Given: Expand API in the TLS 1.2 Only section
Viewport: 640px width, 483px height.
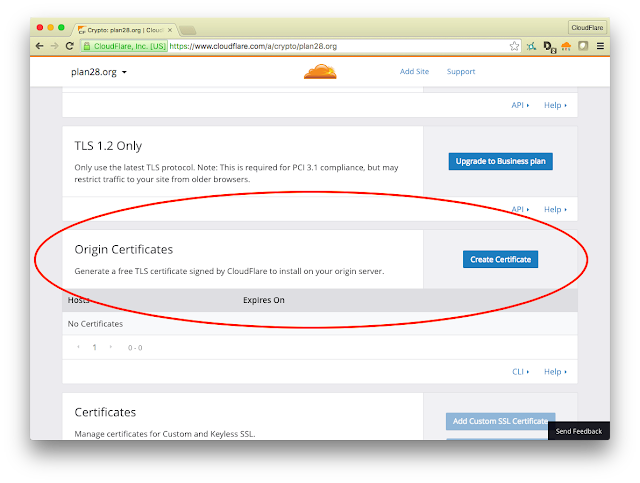Looking at the screenshot, I should 520,209.
